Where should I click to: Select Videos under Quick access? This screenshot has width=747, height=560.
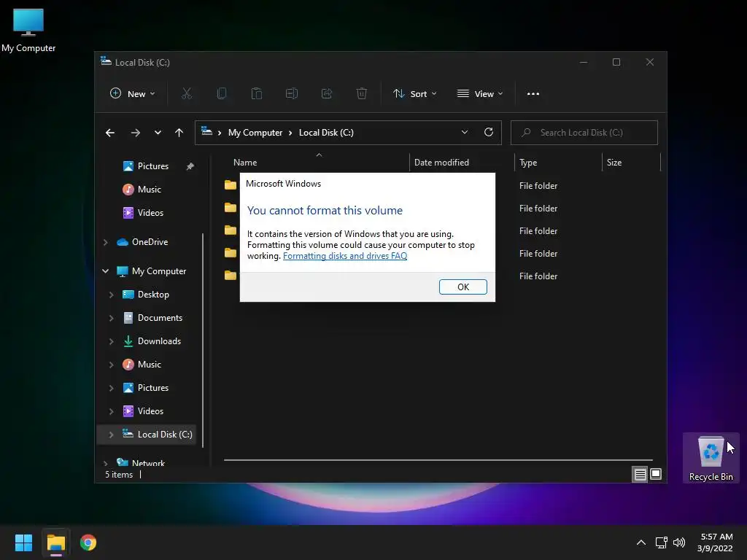143,213
